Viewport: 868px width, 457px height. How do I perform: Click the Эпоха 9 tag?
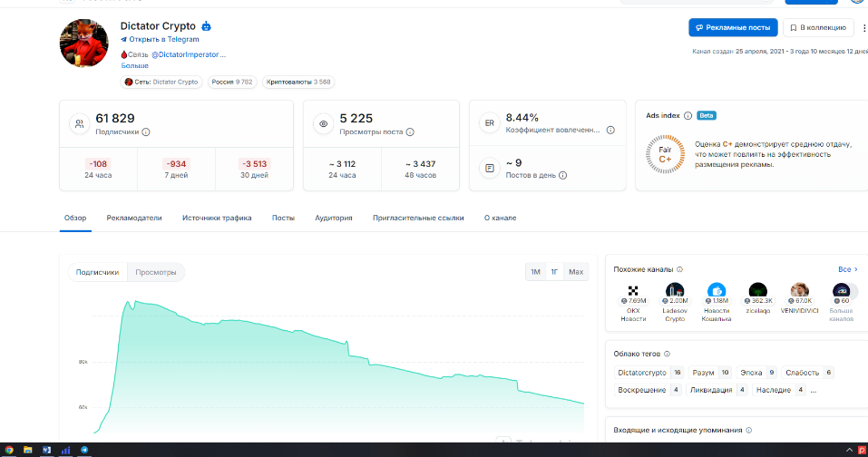tap(756, 373)
